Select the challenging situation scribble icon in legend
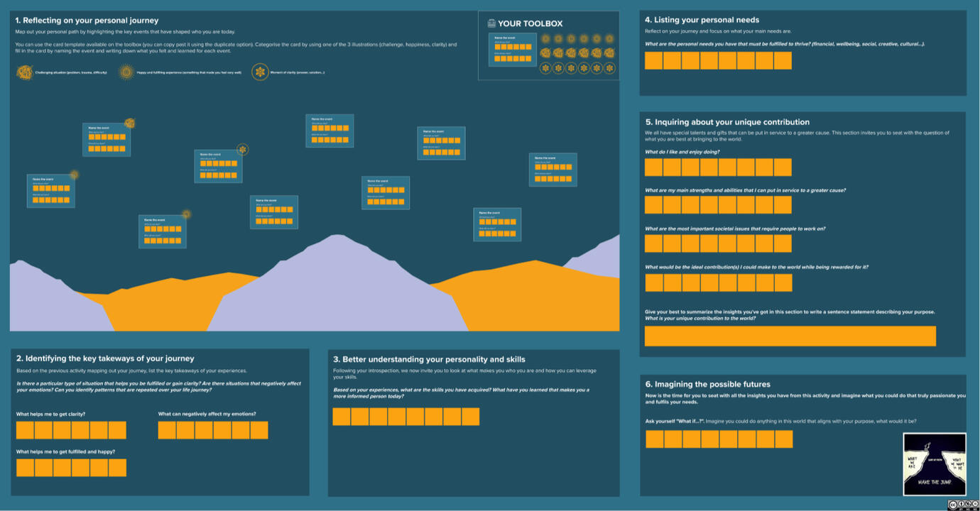 (25, 72)
